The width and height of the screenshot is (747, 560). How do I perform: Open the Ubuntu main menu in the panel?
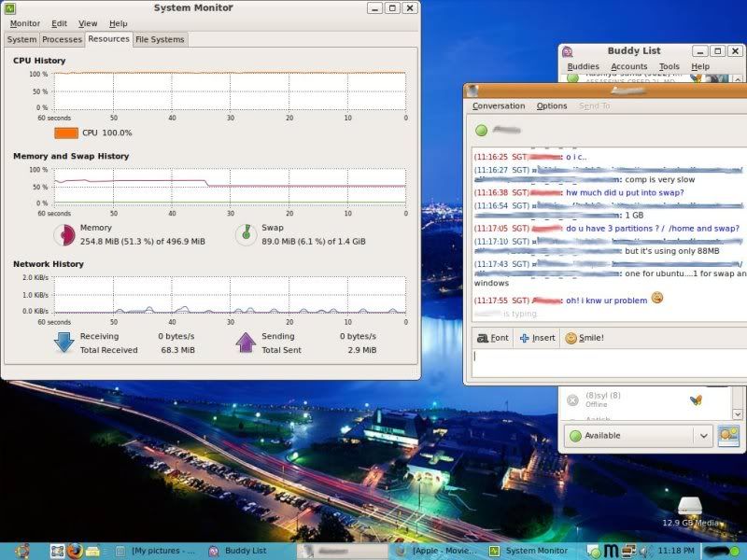pyautogui.click(x=21, y=551)
